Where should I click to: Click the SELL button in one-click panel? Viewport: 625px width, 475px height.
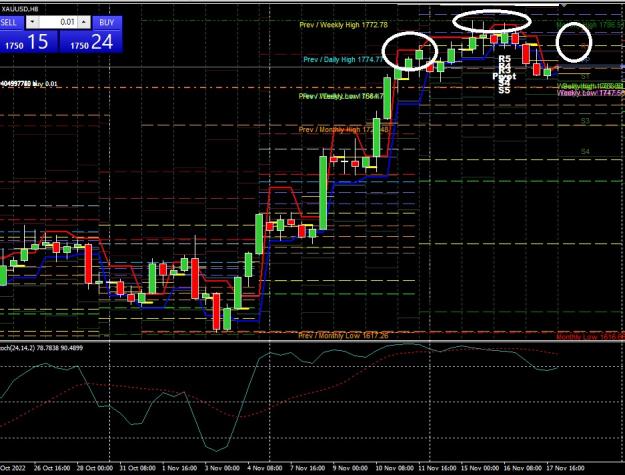pyautogui.click(x=11, y=22)
